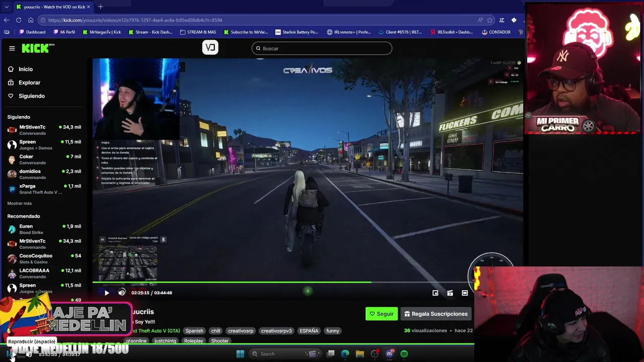This screenshot has width=644, height=362.
Task: Click the MrStivenTc avatar under Siguiendo
Action: [x=12, y=130]
